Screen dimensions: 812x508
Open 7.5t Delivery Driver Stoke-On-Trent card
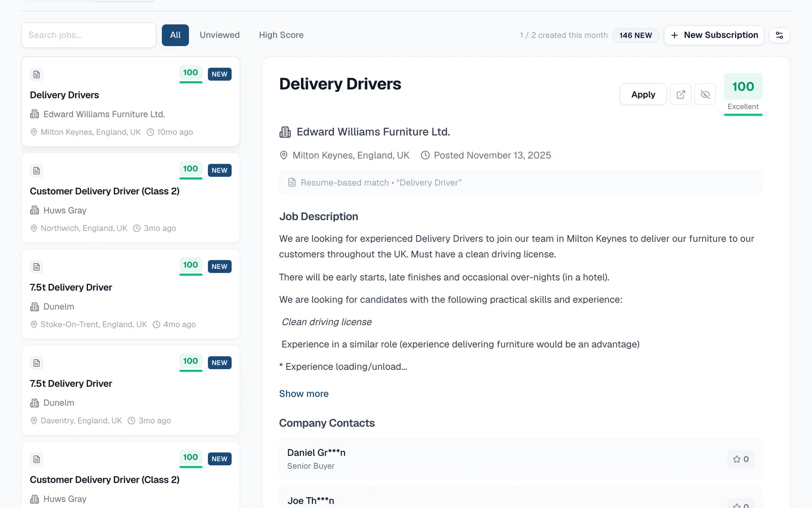[x=131, y=294]
